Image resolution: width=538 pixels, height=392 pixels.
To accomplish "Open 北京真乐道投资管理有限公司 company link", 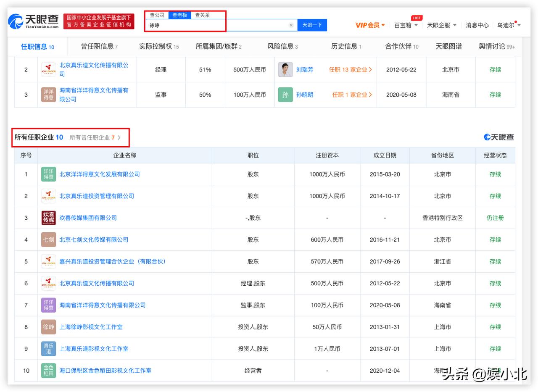I will pos(97,196).
